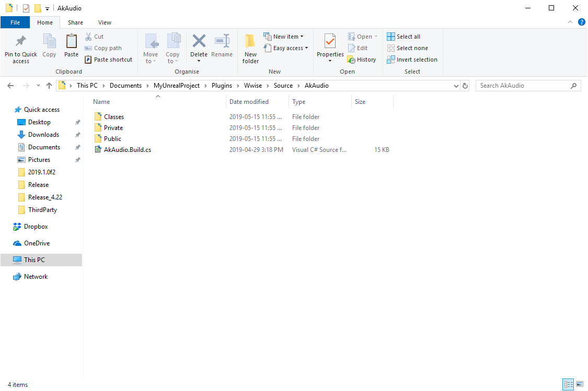Click Wwise in address breadcrumb
Viewport: 588px width, 391px height.
253,86
